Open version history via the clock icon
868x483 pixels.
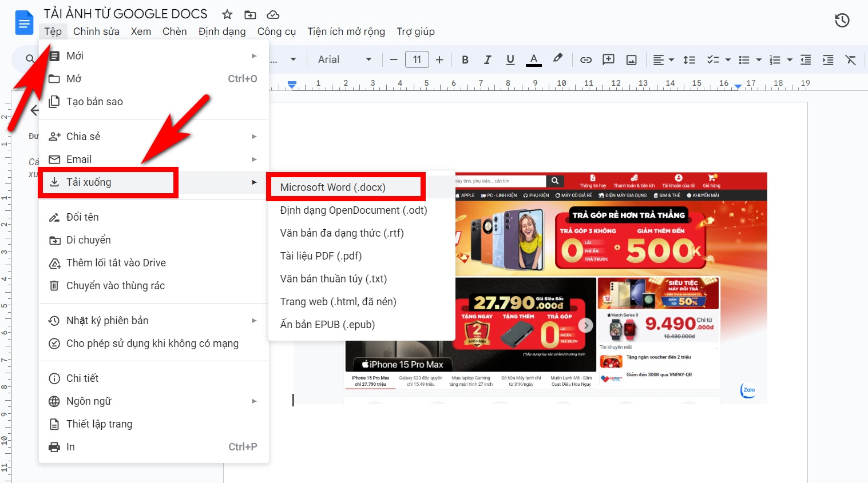(842, 20)
